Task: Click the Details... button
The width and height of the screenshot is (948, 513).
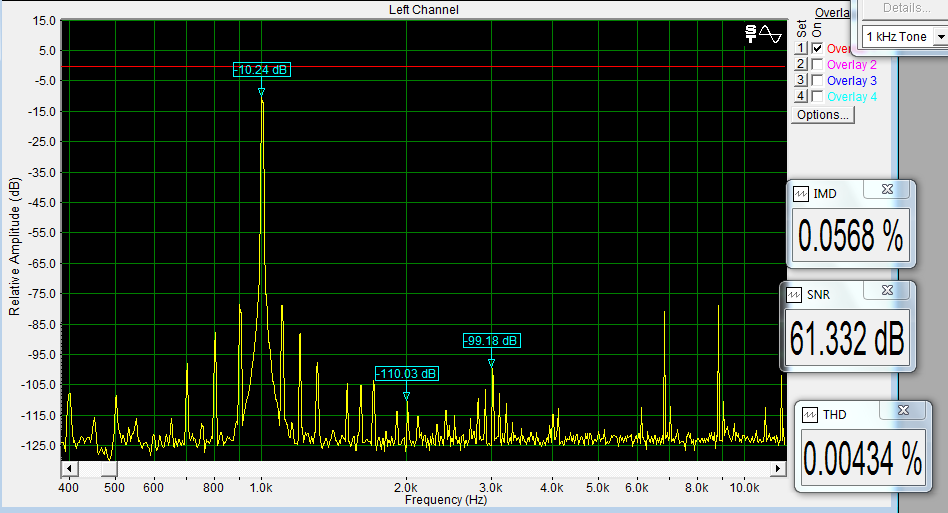Action: (906, 8)
